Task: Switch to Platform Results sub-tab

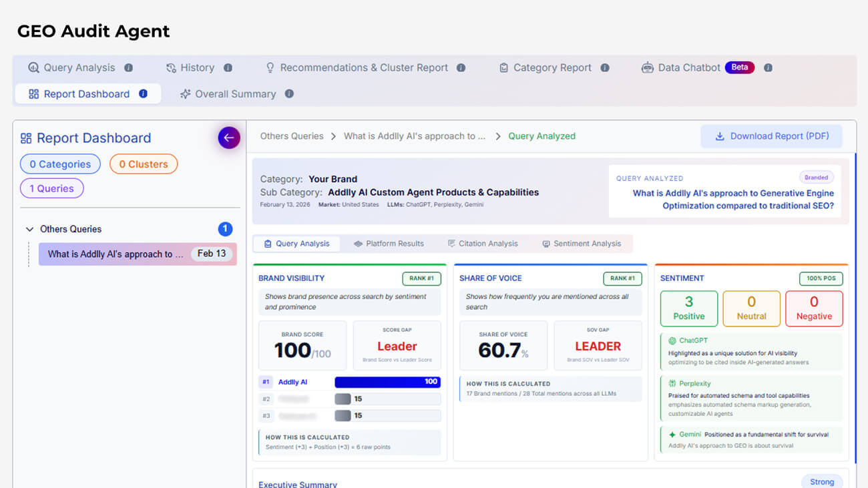Action: 389,244
